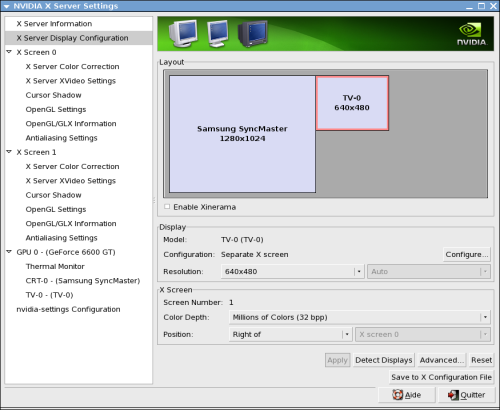Open the Thermal Monitor page
The width and height of the screenshot is (500, 410).
(55, 266)
